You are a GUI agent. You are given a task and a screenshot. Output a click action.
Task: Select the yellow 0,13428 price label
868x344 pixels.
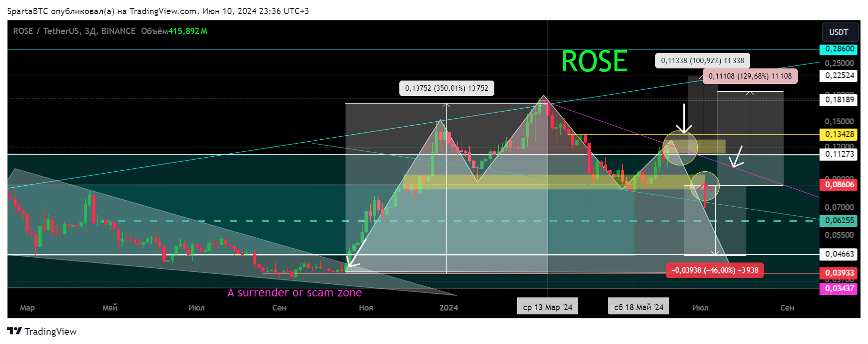pyautogui.click(x=838, y=134)
